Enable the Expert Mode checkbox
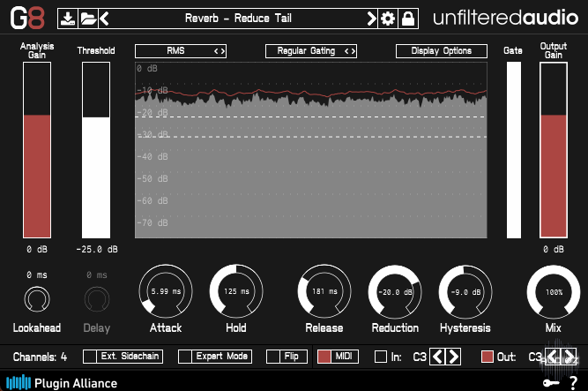The height and width of the screenshot is (391, 588). (x=185, y=357)
